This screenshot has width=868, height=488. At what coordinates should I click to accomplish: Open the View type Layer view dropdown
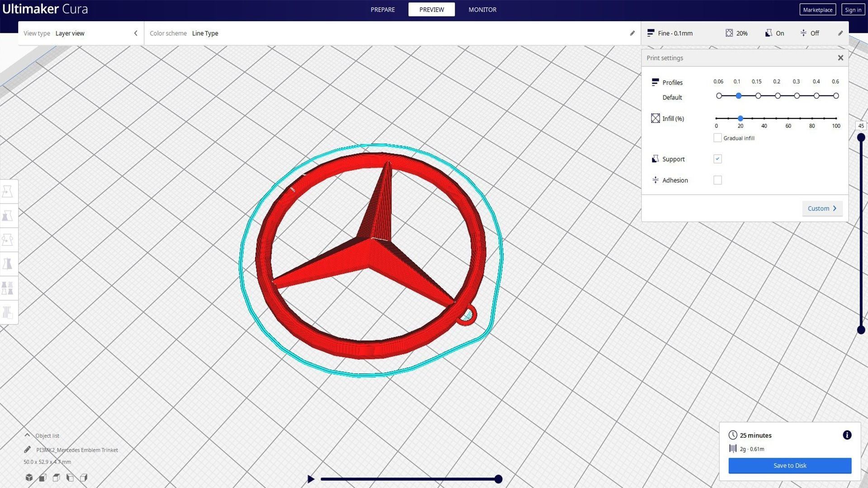(x=81, y=33)
